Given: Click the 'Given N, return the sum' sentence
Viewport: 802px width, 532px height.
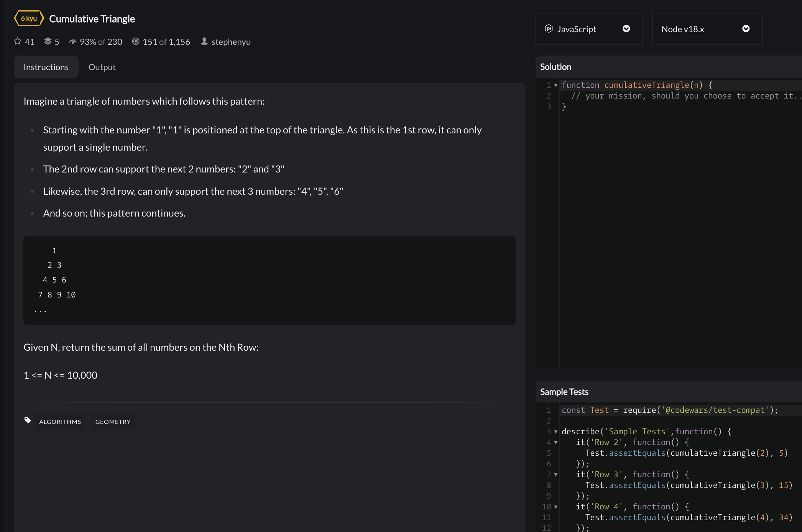Looking at the screenshot, I should pyautogui.click(x=141, y=347).
